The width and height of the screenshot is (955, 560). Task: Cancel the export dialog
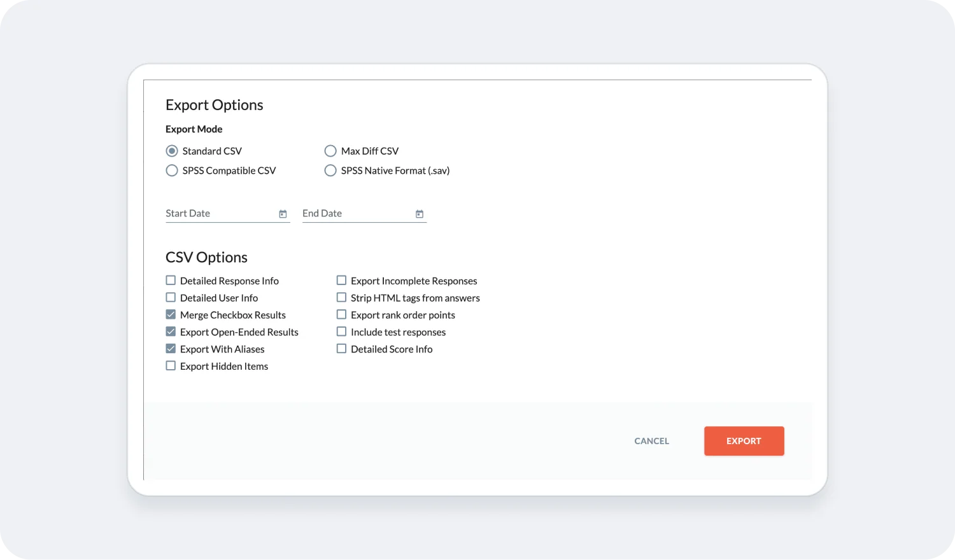point(651,440)
